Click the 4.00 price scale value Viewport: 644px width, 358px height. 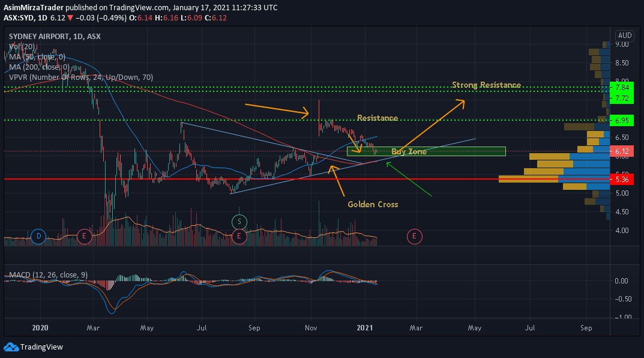click(622, 230)
